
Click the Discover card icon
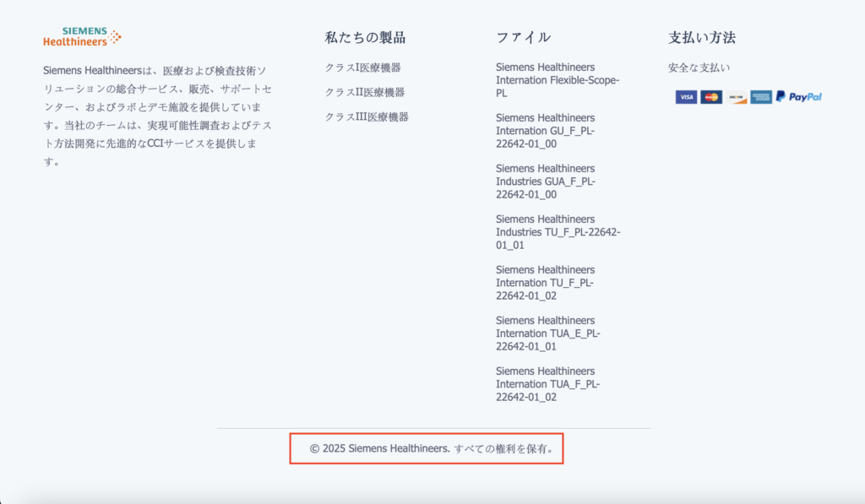pyautogui.click(x=736, y=97)
